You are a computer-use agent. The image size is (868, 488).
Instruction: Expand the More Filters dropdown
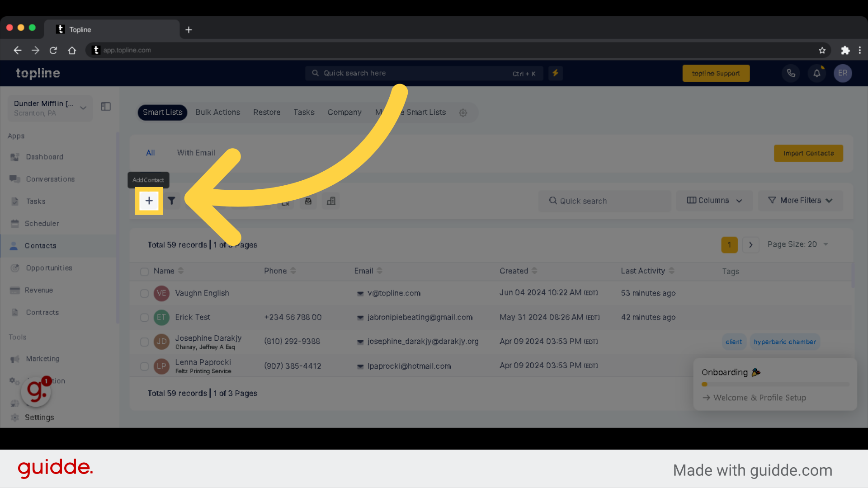(801, 200)
